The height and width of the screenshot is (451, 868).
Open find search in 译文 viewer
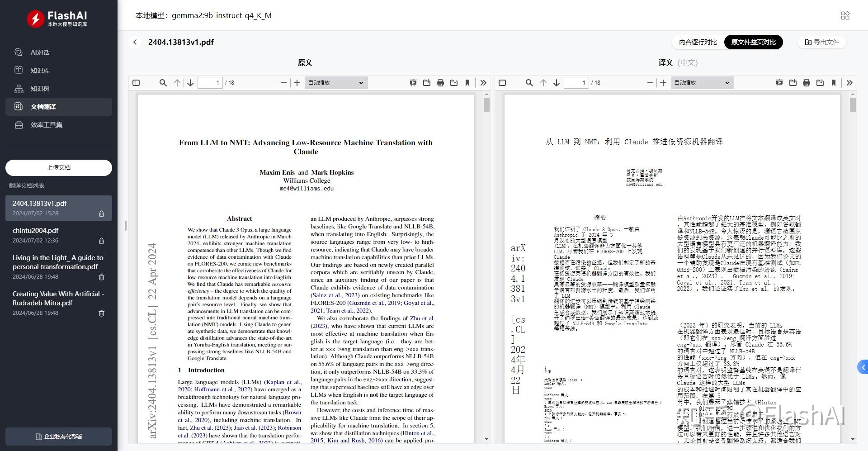(x=529, y=83)
